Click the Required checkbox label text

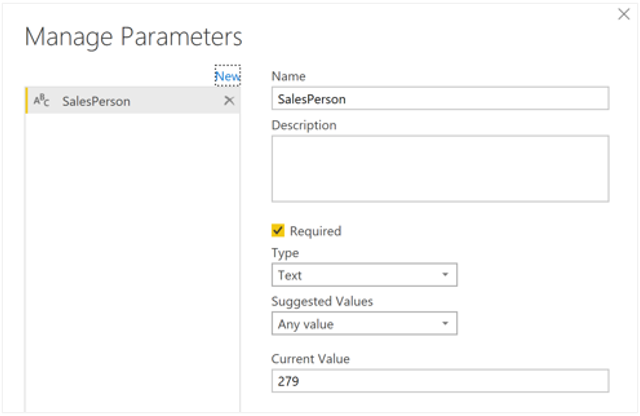tap(315, 231)
